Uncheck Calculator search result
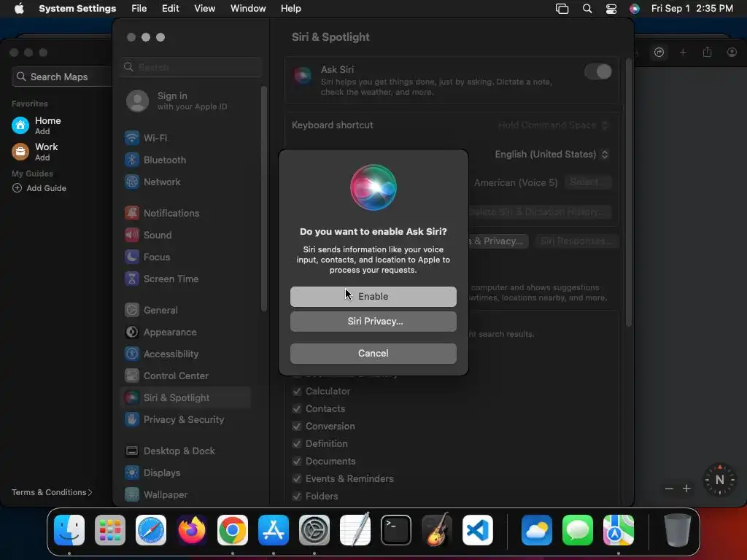 [297, 392]
